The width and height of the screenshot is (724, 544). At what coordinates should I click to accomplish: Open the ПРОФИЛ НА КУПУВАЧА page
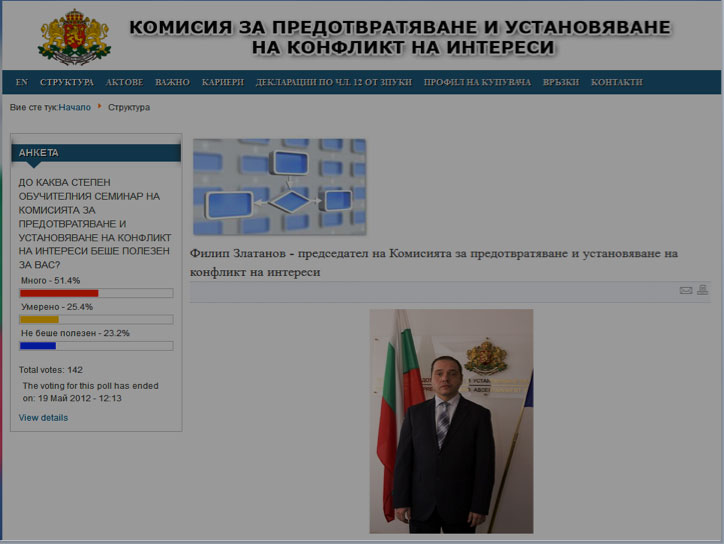477,82
